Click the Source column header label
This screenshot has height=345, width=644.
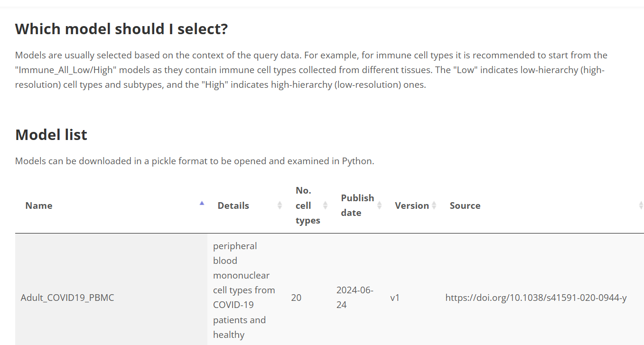coord(465,205)
